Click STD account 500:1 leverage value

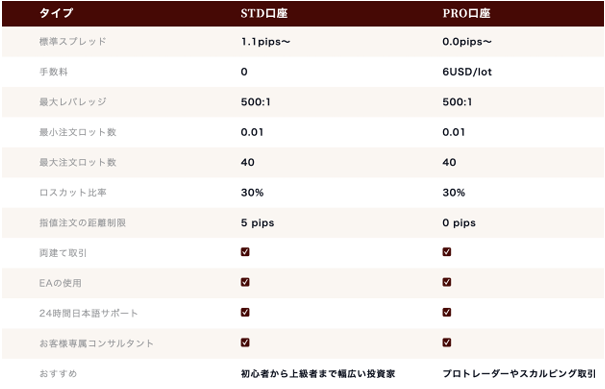[255, 102]
